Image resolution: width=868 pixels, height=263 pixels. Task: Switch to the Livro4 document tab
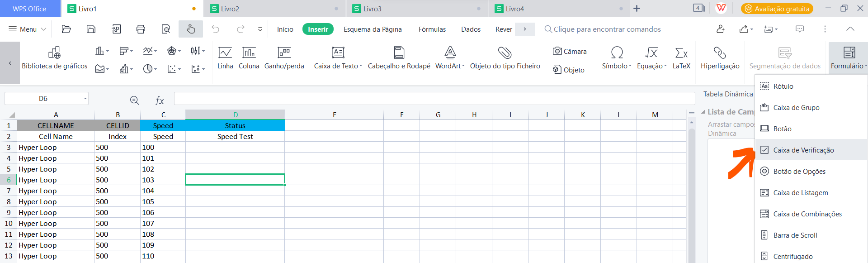click(559, 9)
